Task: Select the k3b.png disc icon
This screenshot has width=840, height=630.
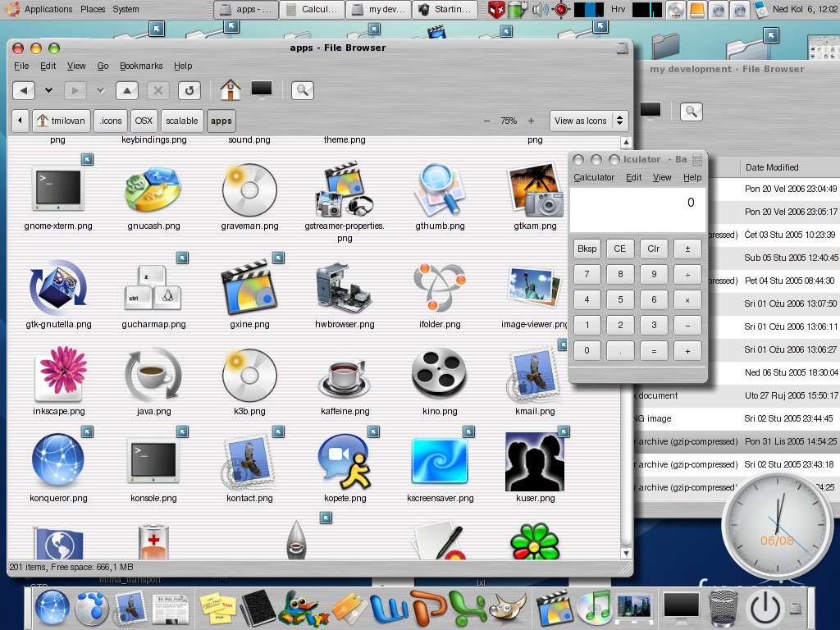Action: click(249, 376)
